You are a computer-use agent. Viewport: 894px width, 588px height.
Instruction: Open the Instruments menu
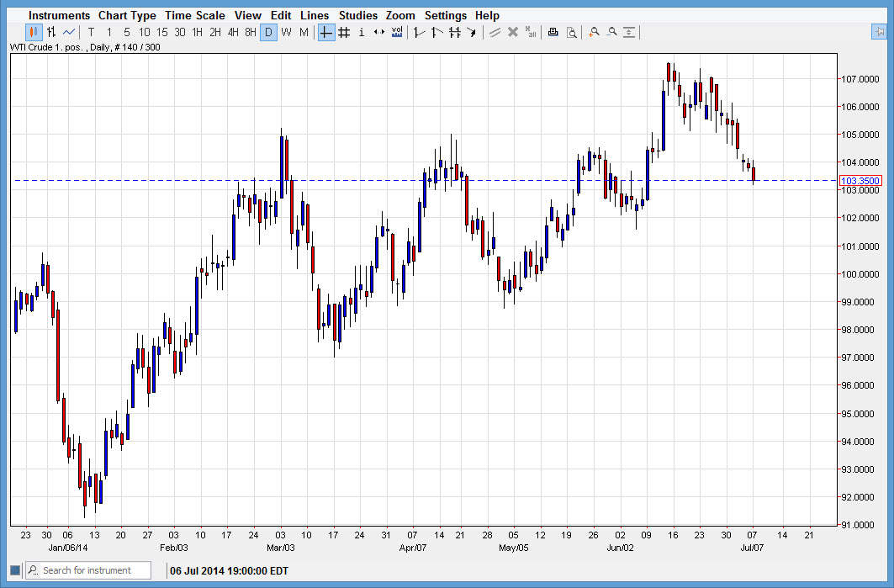(59, 14)
